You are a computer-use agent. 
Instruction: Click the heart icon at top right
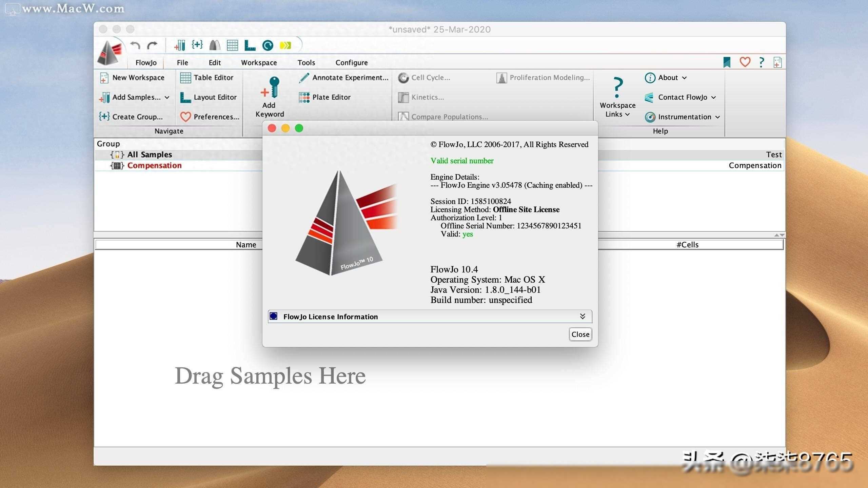745,62
